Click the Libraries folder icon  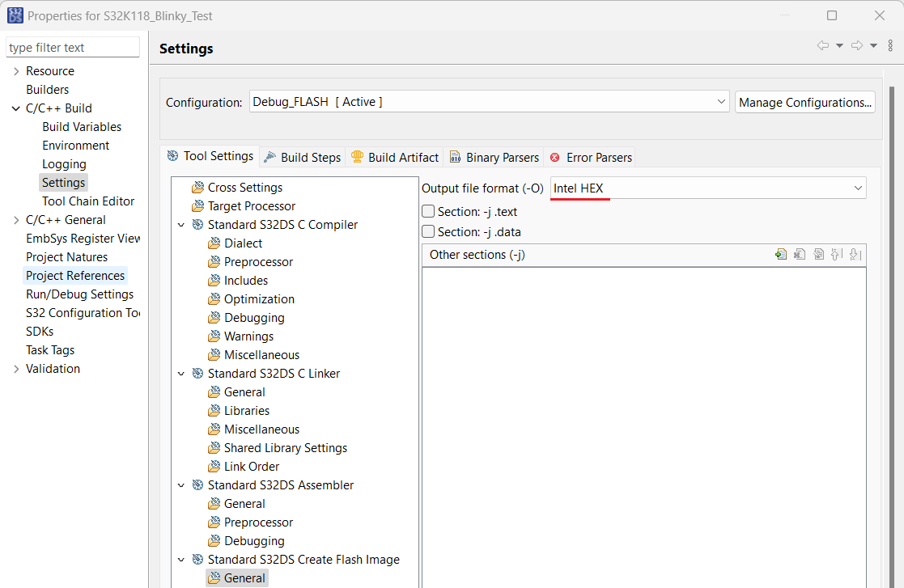[214, 411]
